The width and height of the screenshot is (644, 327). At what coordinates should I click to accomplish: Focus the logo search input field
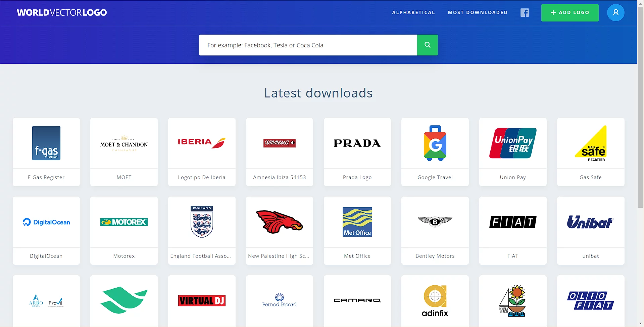click(x=308, y=45)
